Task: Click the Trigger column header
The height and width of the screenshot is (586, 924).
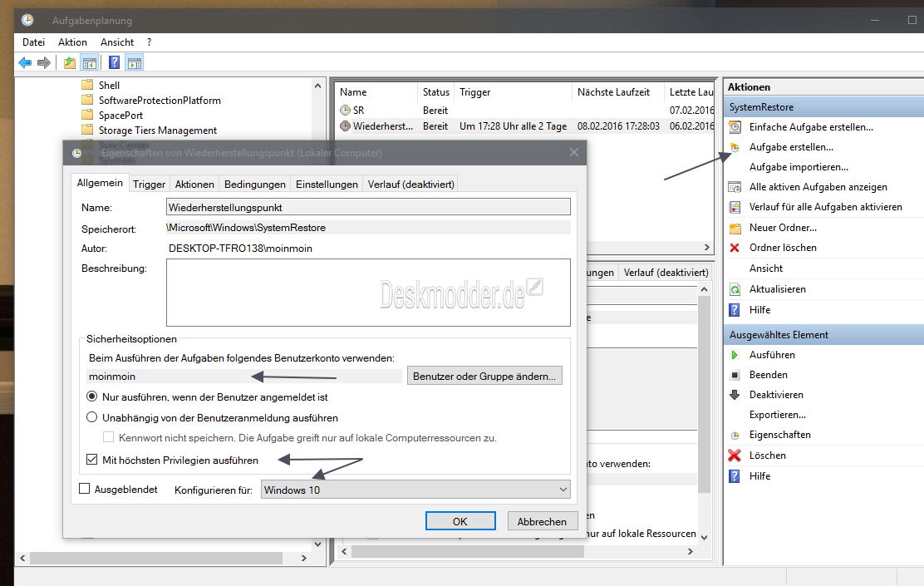Action: pos(475,92)
